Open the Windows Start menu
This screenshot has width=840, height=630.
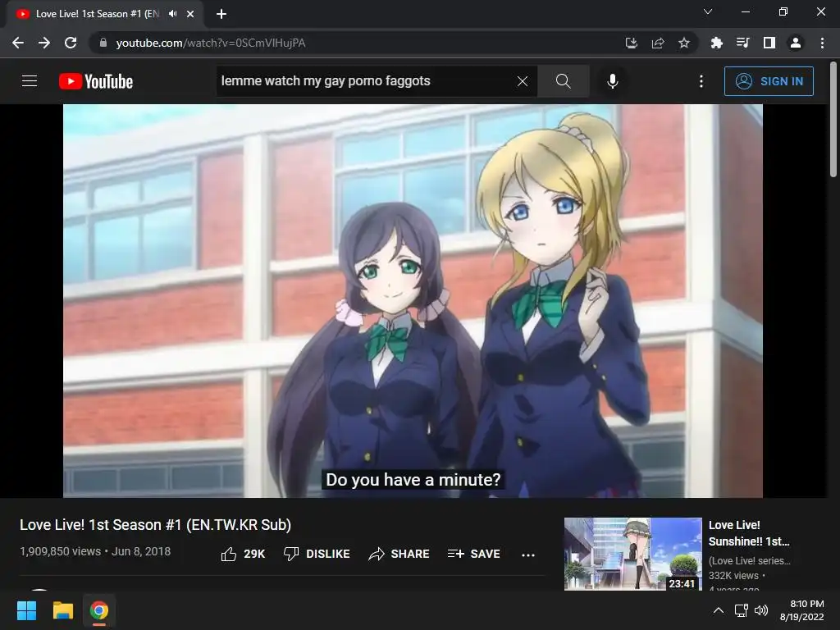coord(26,610)
